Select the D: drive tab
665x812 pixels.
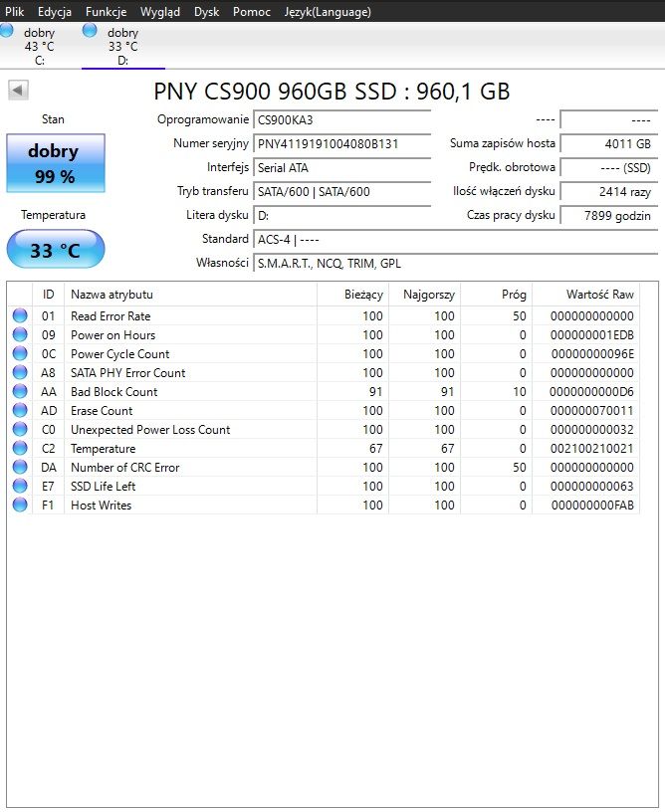(x=123, y=46)
